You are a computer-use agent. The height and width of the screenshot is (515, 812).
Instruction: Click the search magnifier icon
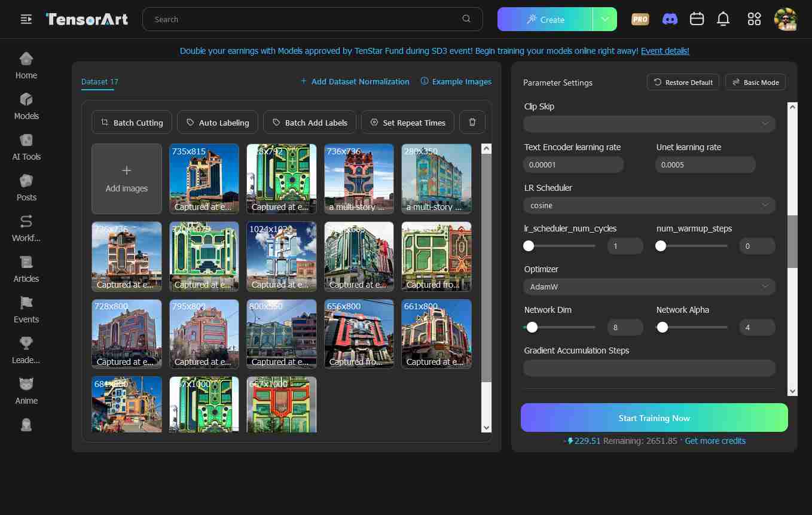466,19
